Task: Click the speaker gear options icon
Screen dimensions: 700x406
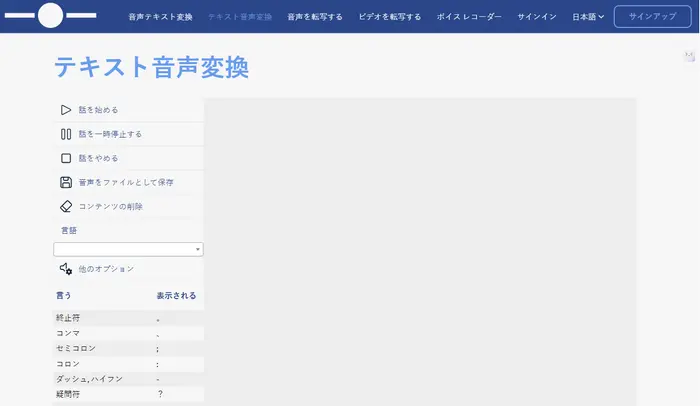Action: 66,268
